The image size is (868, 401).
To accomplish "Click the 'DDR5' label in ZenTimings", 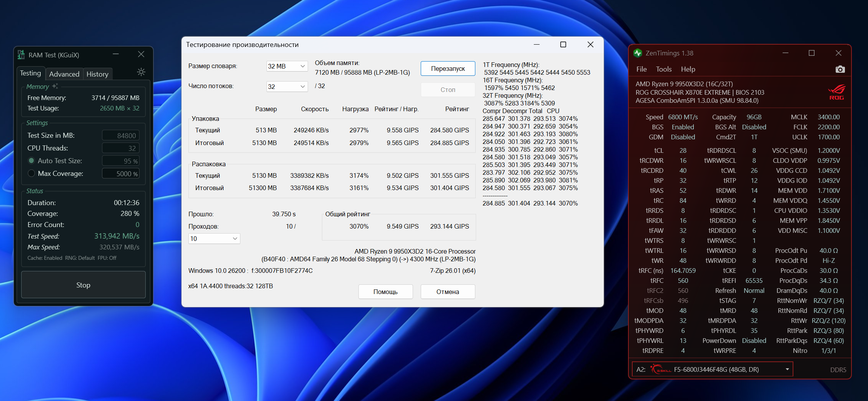I will pos(838,370).
